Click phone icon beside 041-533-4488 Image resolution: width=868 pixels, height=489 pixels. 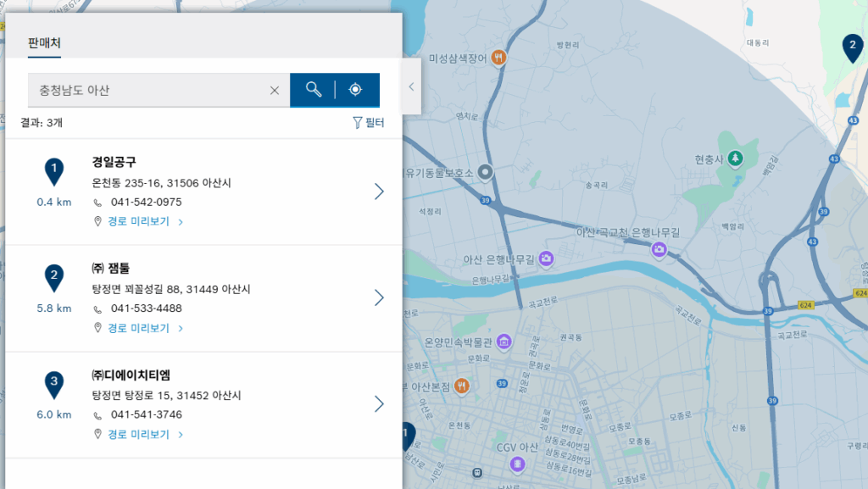(x=97, y=309)
